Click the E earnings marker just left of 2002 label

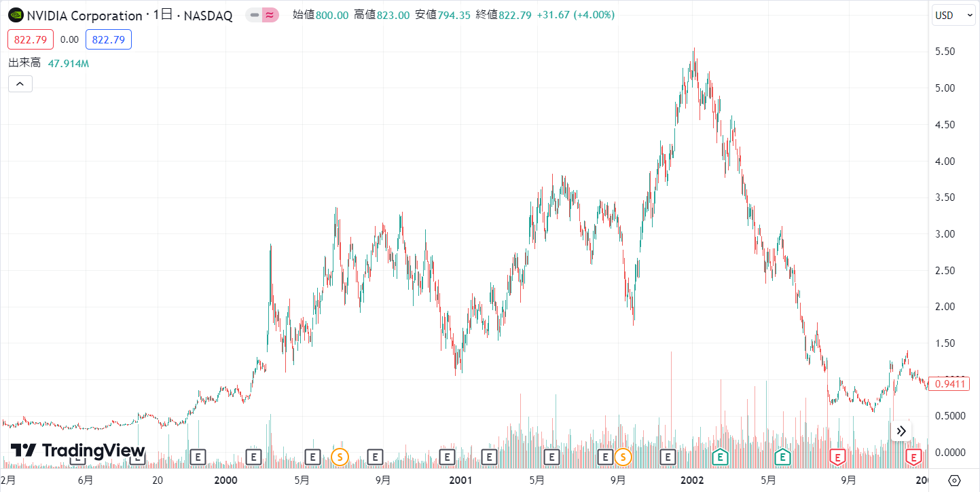click(668, 457)
